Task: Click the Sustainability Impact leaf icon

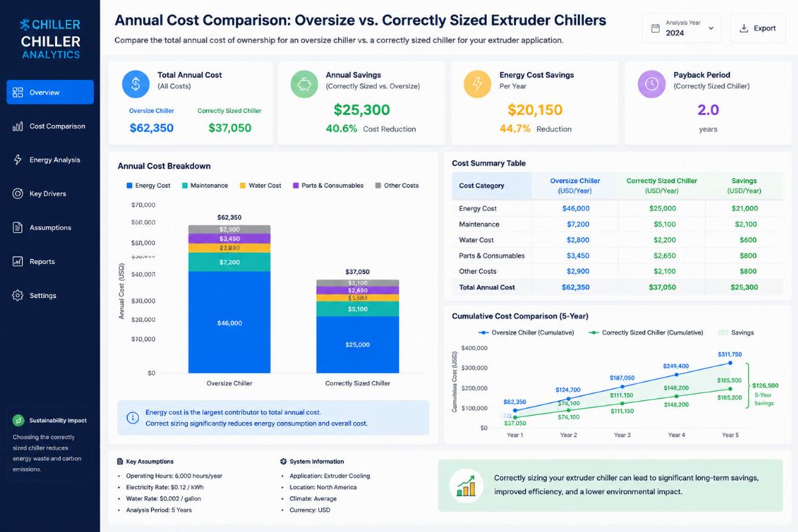Action: tap(19, 420)
